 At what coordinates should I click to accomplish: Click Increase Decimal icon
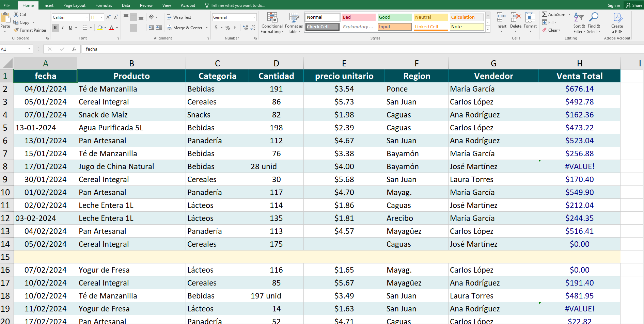pyautogui.click(x=245, y=28)
